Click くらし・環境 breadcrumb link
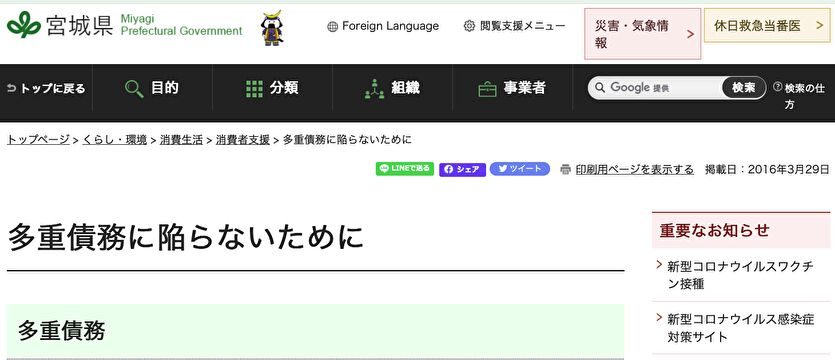This screenshot has height=360, width=835. click(x=115, y=140)
